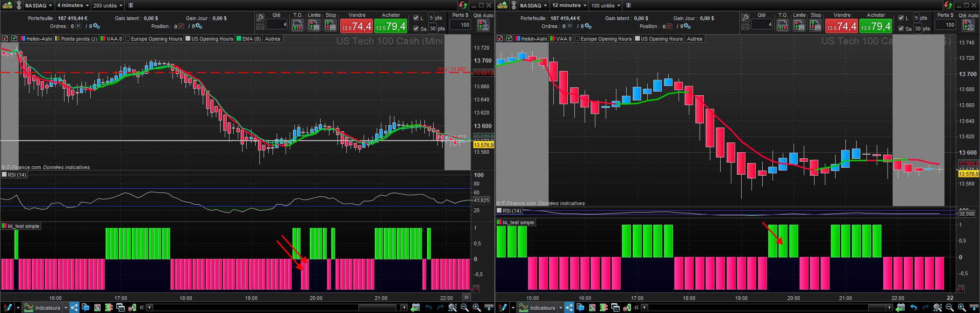Open NASDAQ instrument dropdown in 12 minutes chart
This screenshot has height=313, width=980.
pos(534,6)
